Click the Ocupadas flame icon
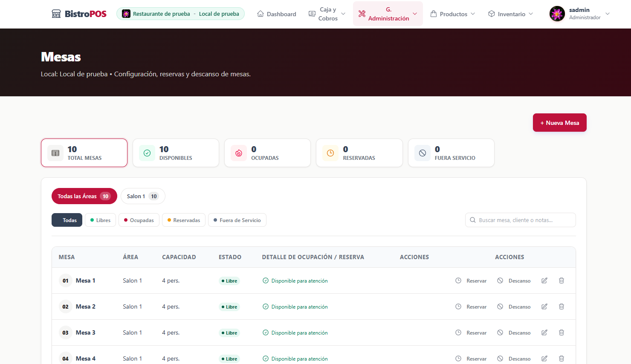The height and width of the screenshot is (364, 631). coord(239,153)
